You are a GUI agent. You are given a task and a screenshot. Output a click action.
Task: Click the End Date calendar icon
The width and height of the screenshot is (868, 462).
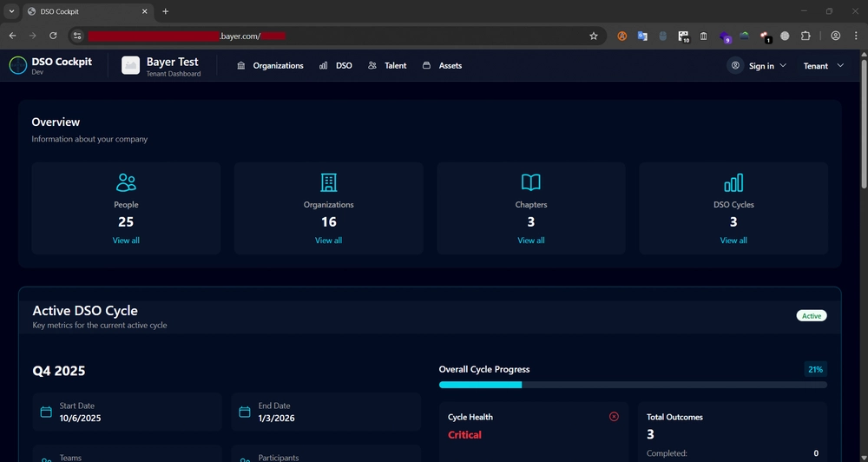[245, 412]
